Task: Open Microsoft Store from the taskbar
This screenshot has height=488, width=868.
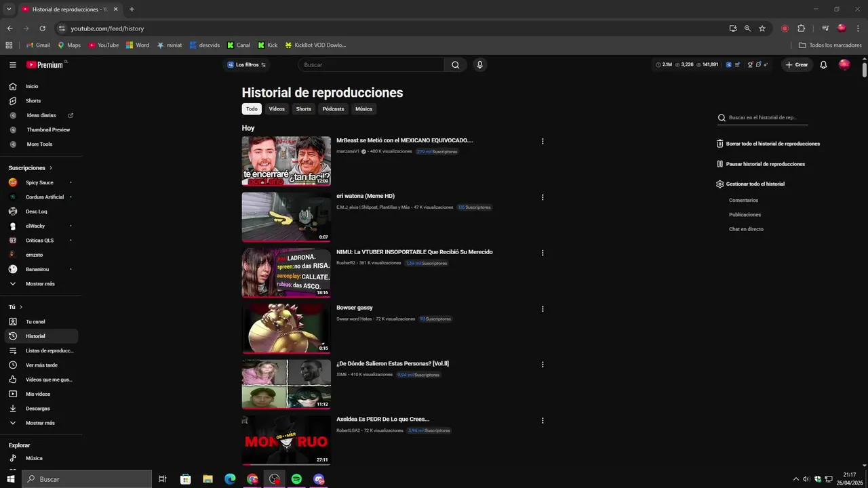Action: (185, 479)
